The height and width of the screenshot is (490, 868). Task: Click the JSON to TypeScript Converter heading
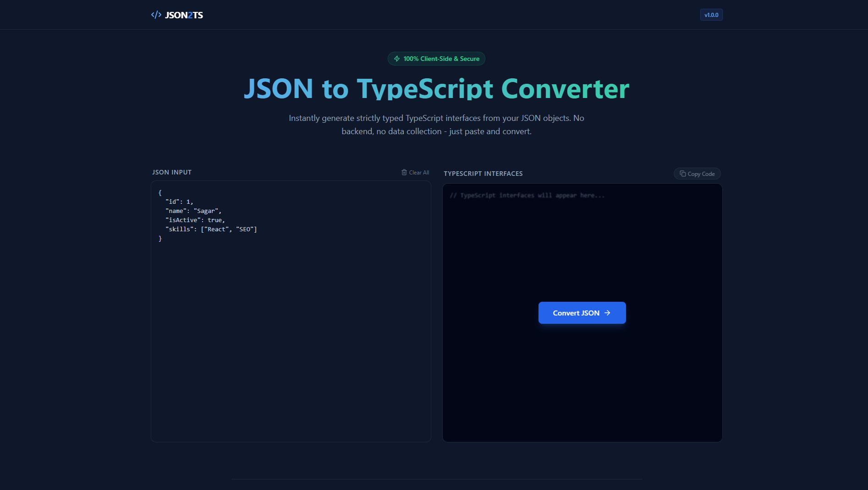click(436, 88)
